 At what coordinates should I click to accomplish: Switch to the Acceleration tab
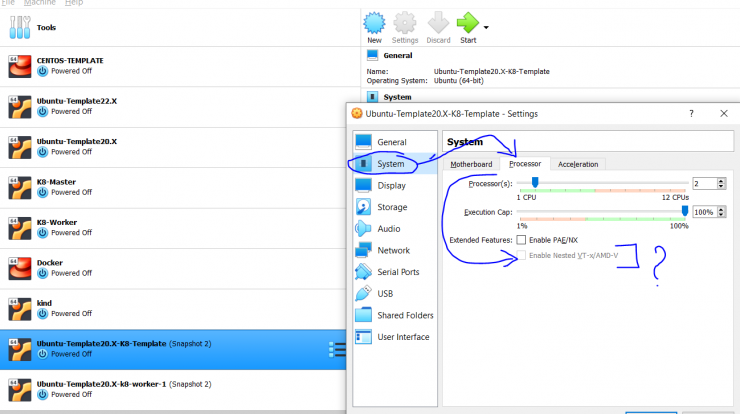point(578,164)
